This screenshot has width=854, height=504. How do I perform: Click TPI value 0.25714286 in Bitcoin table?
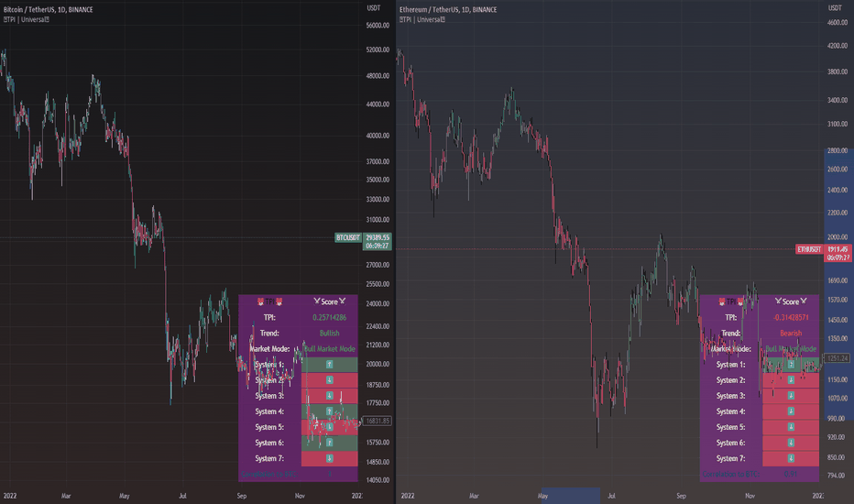(x=330, y=318)
